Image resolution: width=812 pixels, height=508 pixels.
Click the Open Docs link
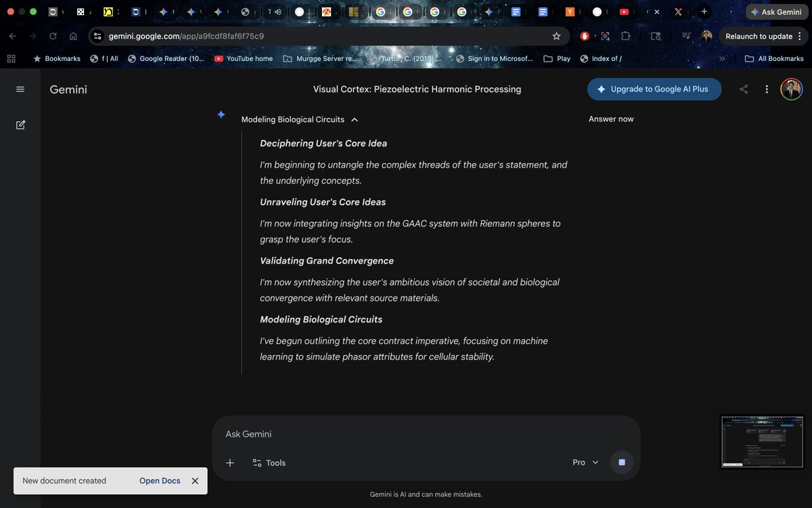pos(160,481)
